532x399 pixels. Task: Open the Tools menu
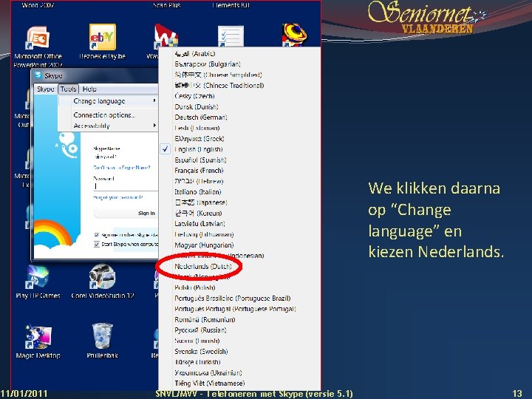click(x=68, y=89)
